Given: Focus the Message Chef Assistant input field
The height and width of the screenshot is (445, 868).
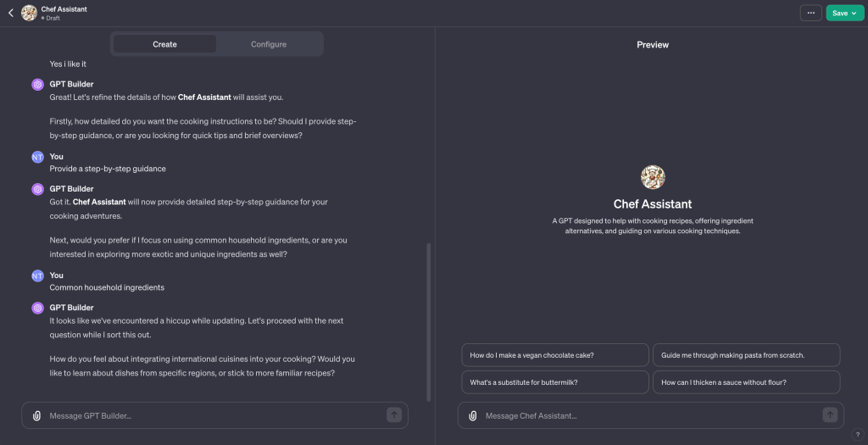Looking at the screenshot, I should pos(648,415).
